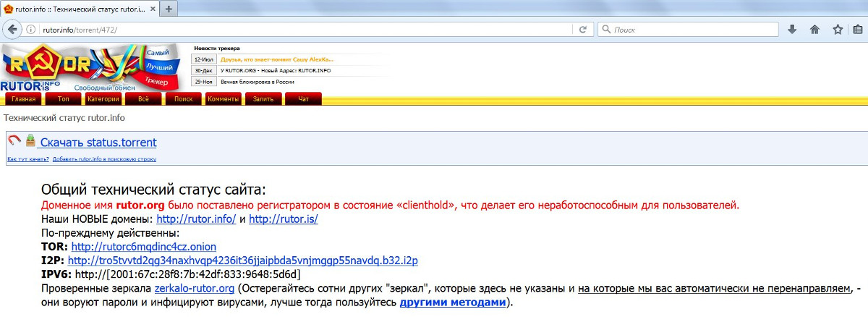Open the Firefox downloads arrow icon

pyautogui.click(x=792, y=30)
